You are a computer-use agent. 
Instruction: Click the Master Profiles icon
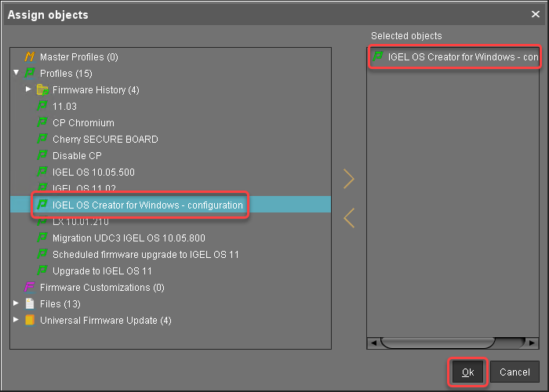point(30,57)
